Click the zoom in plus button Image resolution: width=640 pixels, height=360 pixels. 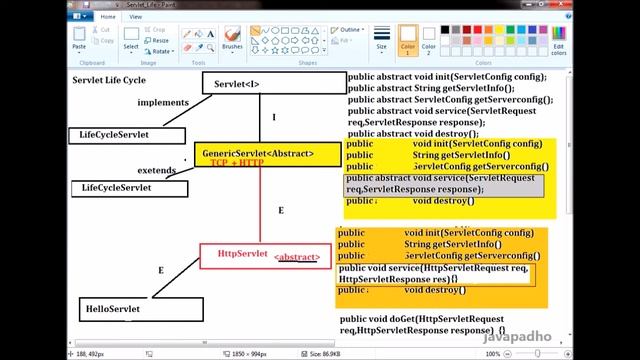567,353
